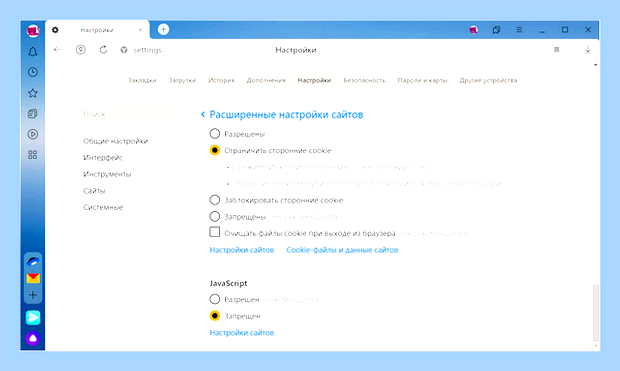Launch the Alice voice assistant icon

point(33,338)
